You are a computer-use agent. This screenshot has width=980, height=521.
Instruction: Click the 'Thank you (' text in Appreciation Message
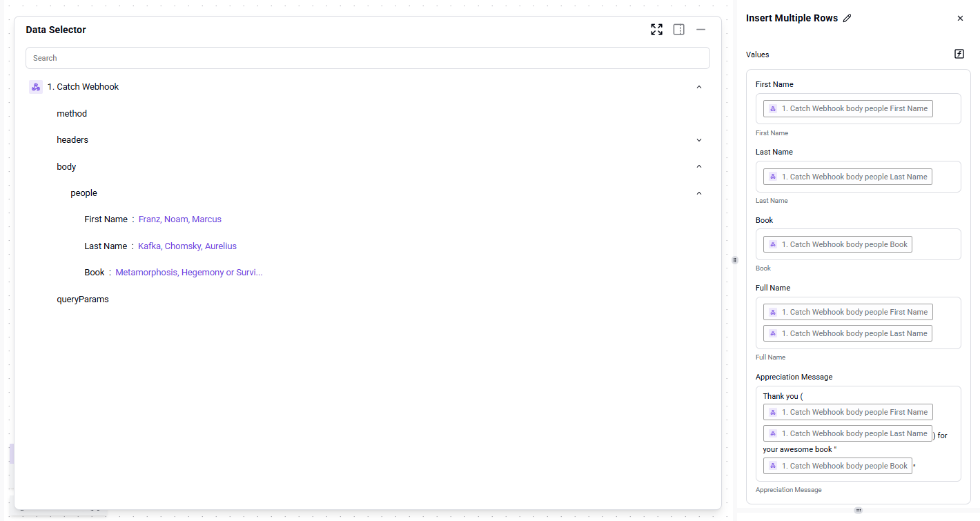783,396
